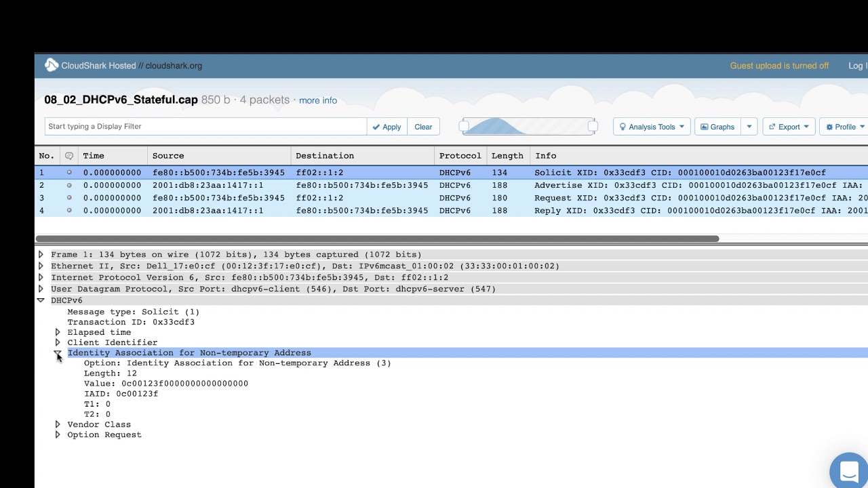The image size is (868, 488).
Task: Select the Message type: Solicit (1) line
Action: click(134, 312)
